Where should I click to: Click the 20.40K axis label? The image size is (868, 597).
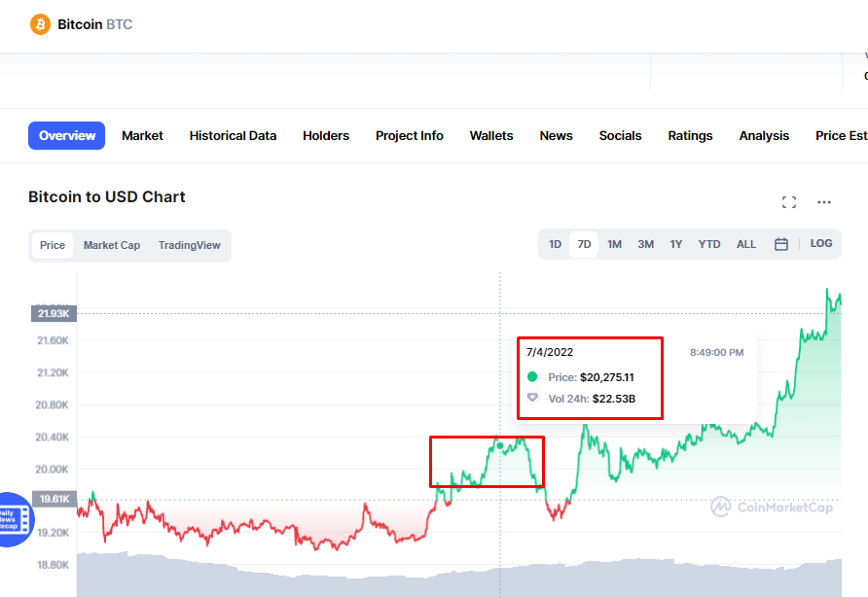[52, 438]
